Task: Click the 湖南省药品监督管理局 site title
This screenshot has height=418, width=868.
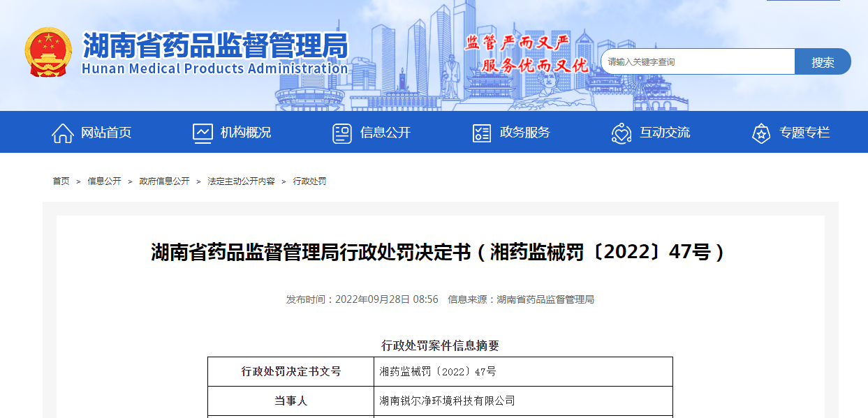Action: [215, 46]
